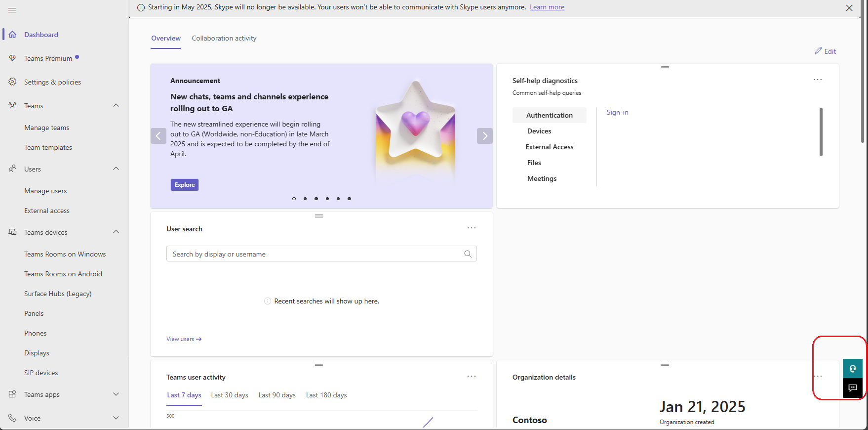Open External access page
Viewport: 868px width, 430px height.
(47, 211)
